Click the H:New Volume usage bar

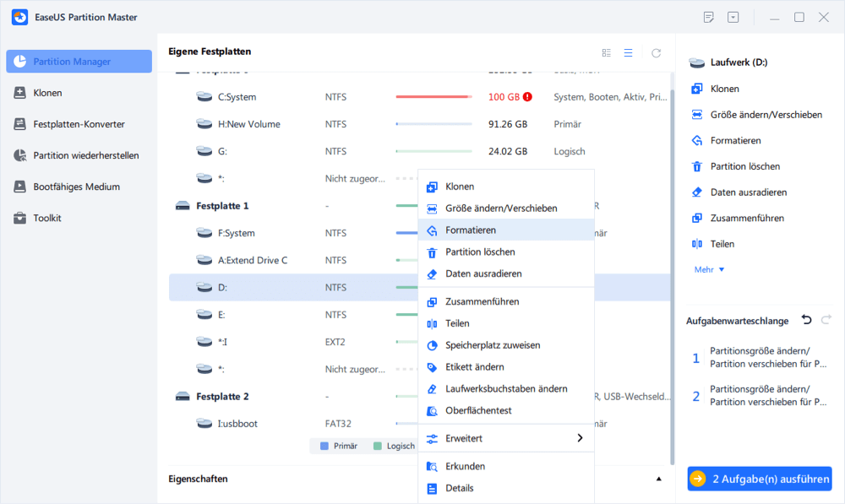(x=433, y=124)
